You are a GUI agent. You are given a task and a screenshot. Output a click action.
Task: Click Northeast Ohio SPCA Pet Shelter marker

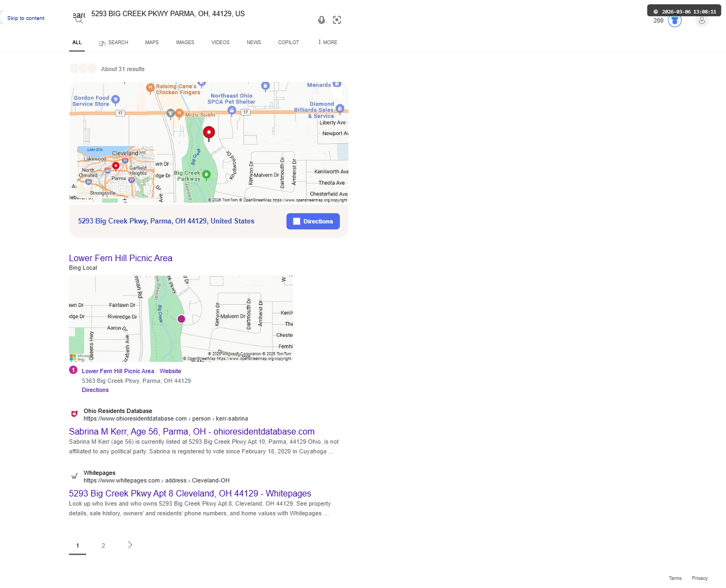point(232,110)
